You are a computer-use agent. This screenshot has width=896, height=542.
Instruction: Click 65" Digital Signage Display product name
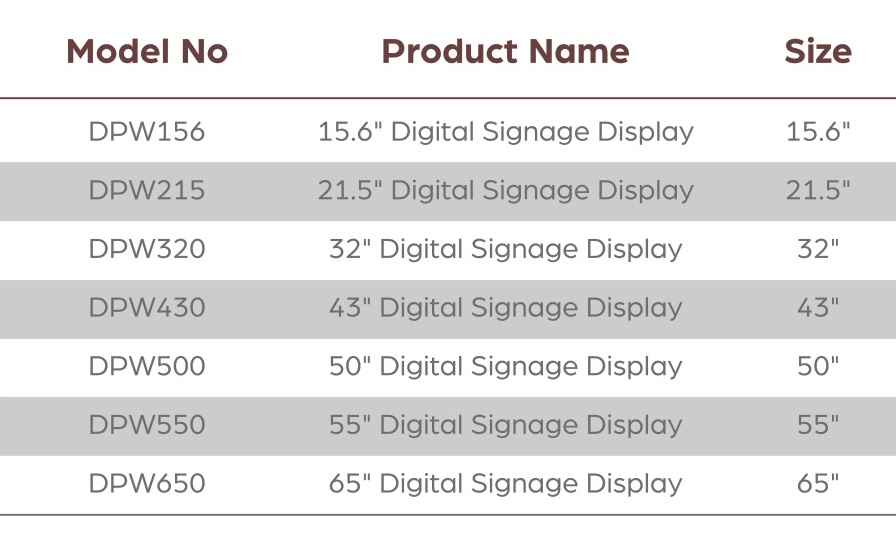point(505,484)
